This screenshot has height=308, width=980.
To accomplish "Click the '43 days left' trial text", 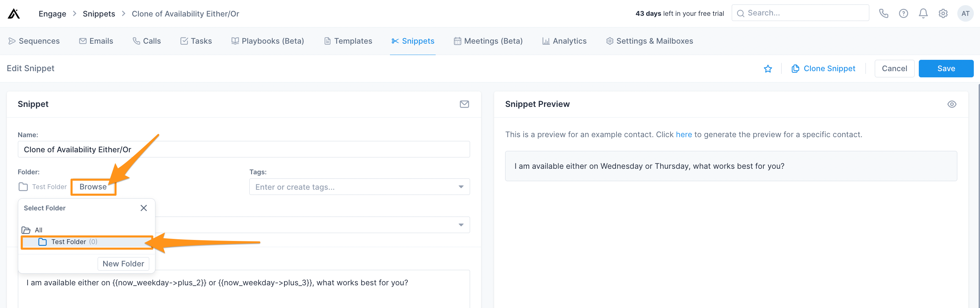I will [x=679, y=13].
